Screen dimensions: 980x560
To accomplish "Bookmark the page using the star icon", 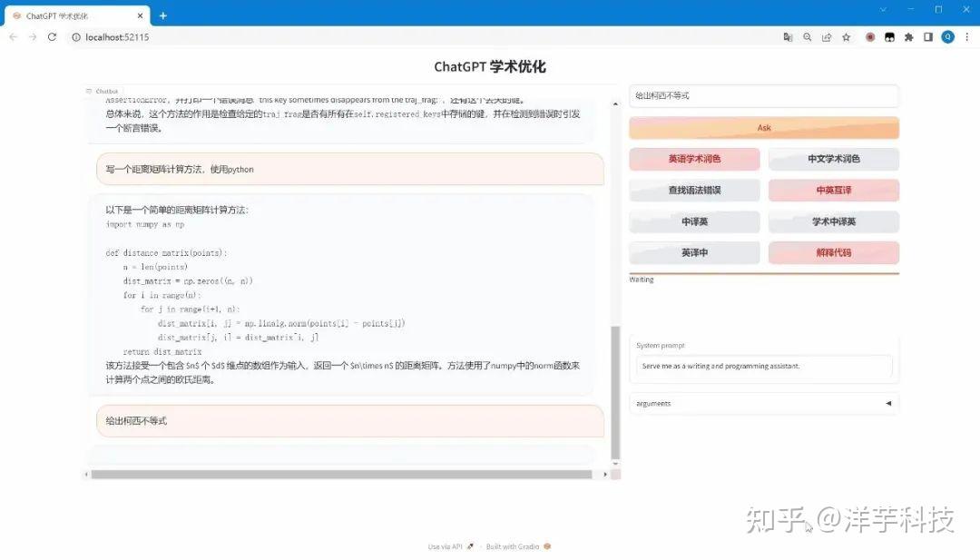I will point(846,37).
